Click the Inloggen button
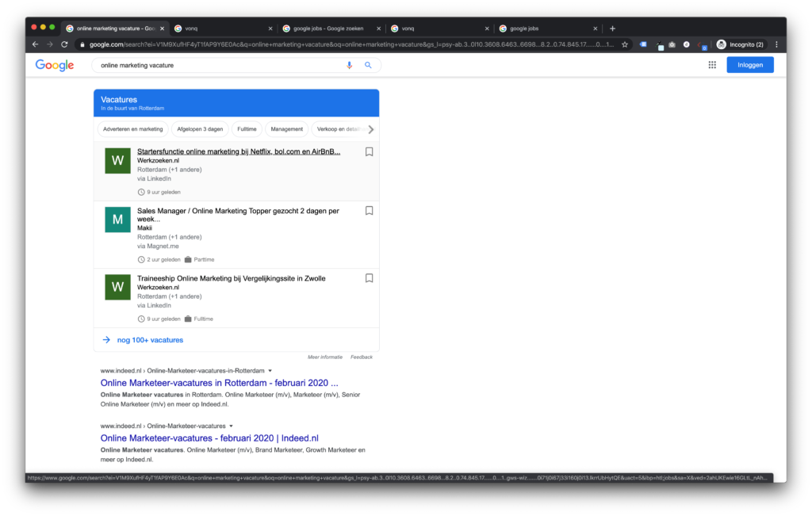This screenshot has height=516, width=812. [750, 65]
